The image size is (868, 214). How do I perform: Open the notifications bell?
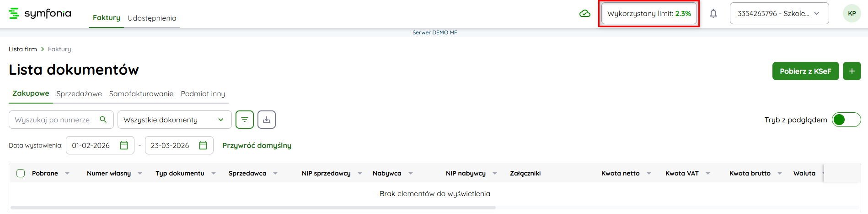(x=713, y=14)
